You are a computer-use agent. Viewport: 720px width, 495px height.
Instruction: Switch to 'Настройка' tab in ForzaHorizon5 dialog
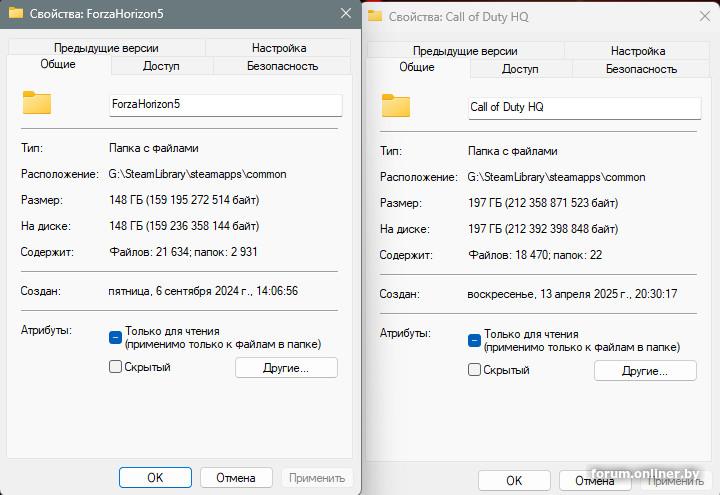click(279, 48)
